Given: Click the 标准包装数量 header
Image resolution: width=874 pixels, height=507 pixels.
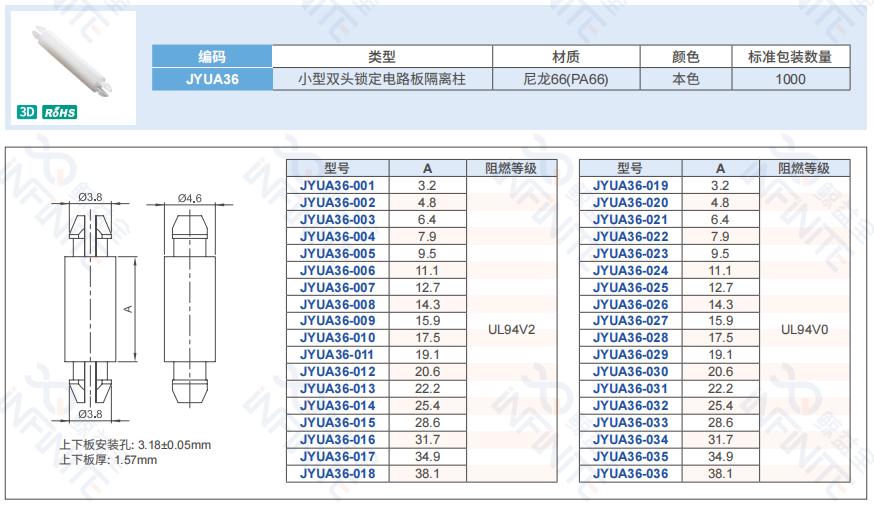Looking at the screenshot, I should pos(790,57).
